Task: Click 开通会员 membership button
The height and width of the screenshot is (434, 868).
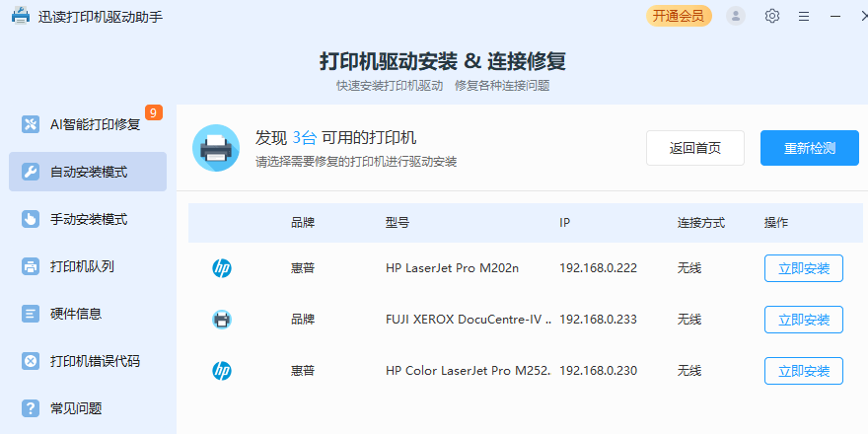Action: pos(679,16)
